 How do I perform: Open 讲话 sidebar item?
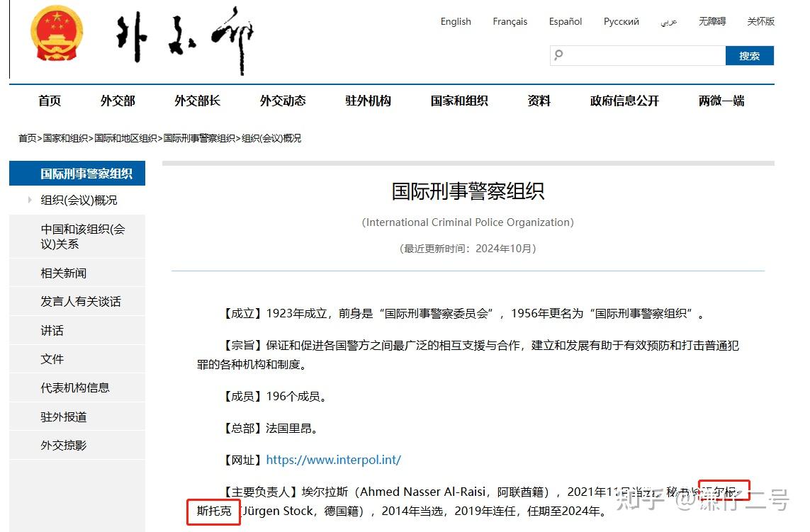pos(52,331)
